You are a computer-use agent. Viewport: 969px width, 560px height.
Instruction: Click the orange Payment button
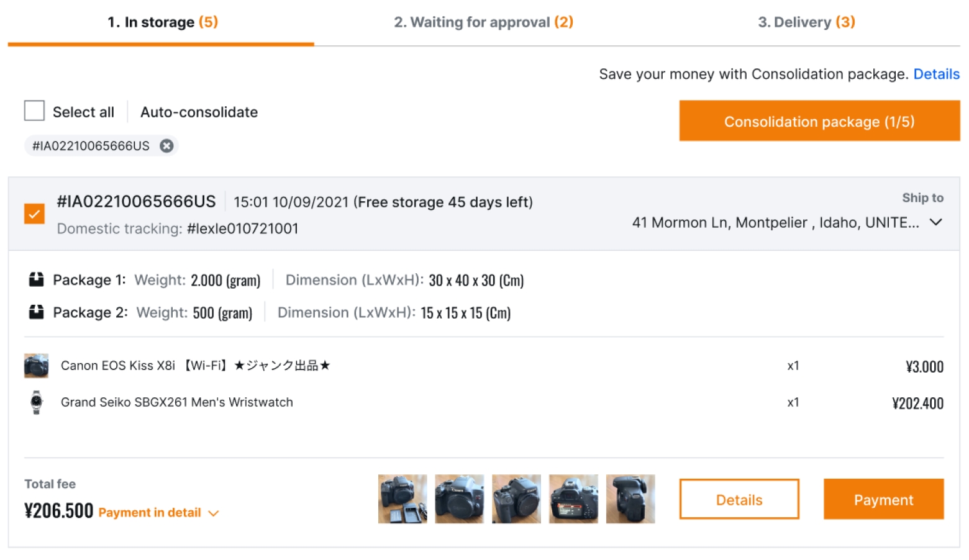point(883,499)
